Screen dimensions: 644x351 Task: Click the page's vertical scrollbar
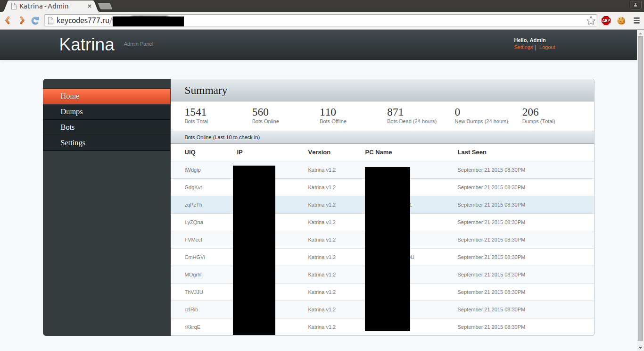[640, 189]
